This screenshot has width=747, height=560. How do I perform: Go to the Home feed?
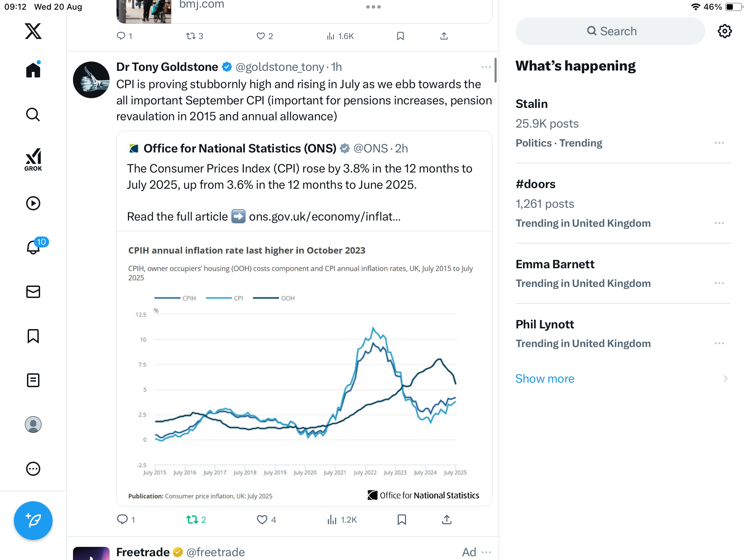33,70
